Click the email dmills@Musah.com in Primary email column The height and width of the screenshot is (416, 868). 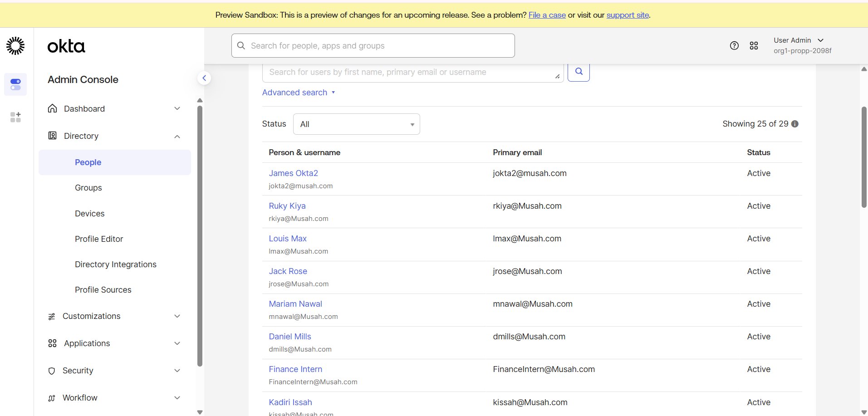(529, 337)
